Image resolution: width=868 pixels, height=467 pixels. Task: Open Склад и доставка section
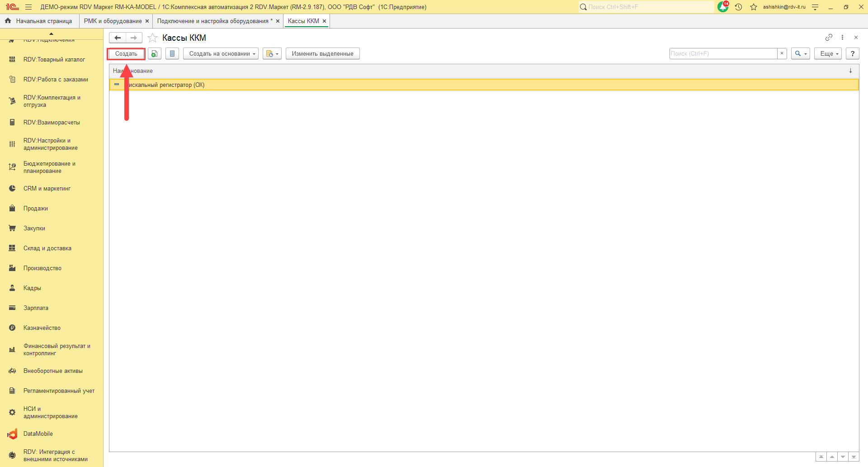click(52, 248)
